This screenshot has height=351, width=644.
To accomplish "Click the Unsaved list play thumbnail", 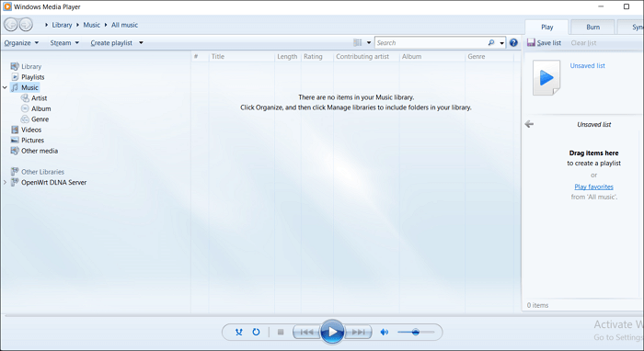I will (x=546, y=77).
